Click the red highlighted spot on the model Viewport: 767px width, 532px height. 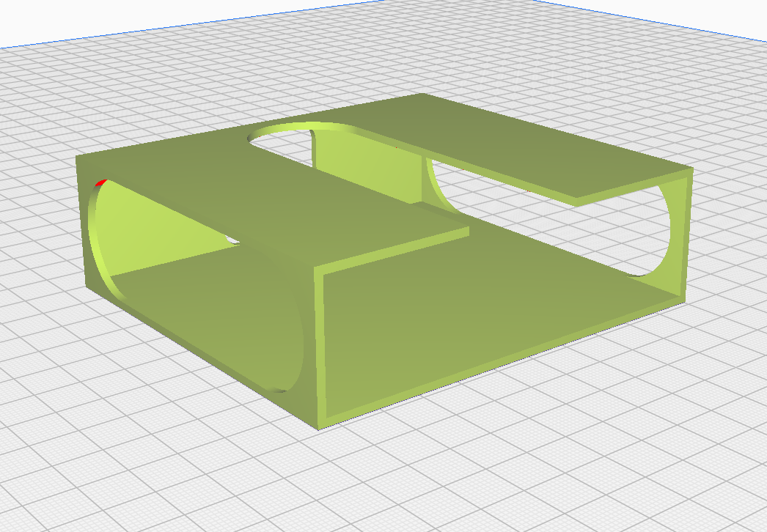100,183
